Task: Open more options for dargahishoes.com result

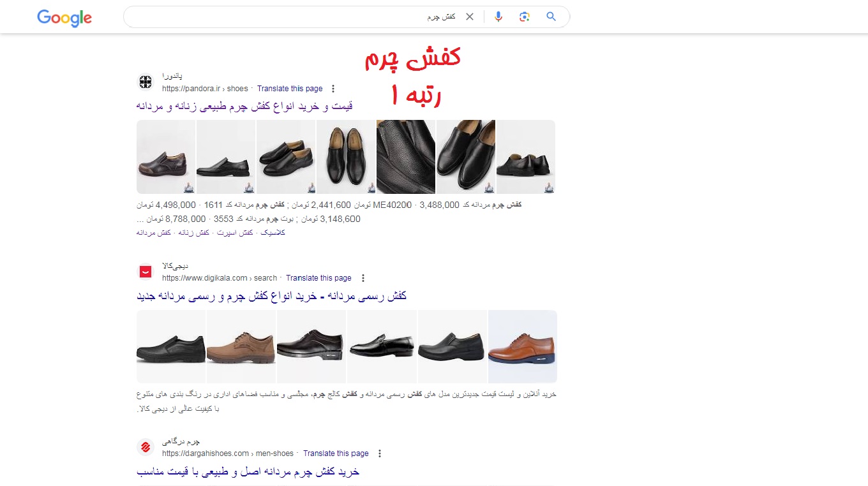Action: (x=380, y=453)
